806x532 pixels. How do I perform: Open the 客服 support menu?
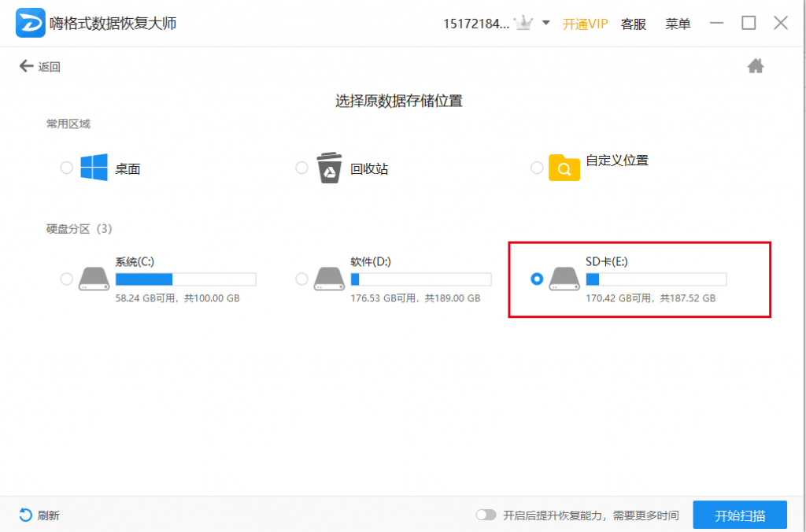tap(634, 24)
